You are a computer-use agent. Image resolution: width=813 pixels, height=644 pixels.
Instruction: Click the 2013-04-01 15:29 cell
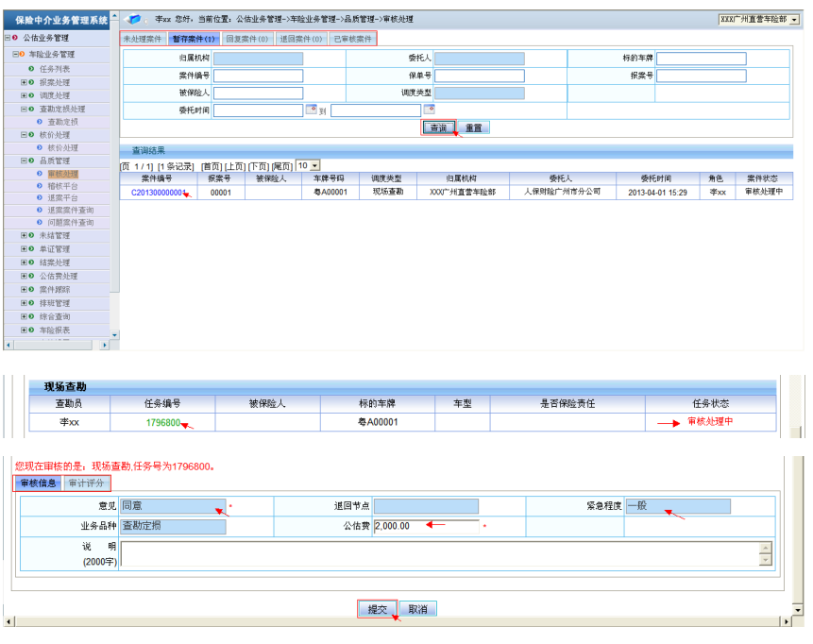(657, 193)
